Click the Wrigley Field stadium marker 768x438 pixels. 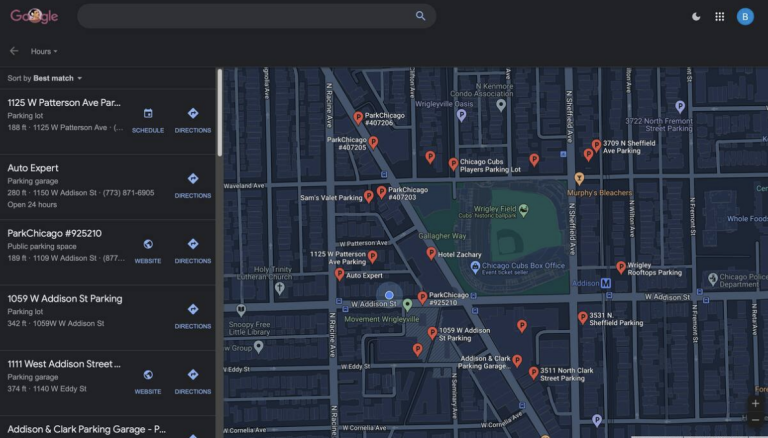(524, 210)
